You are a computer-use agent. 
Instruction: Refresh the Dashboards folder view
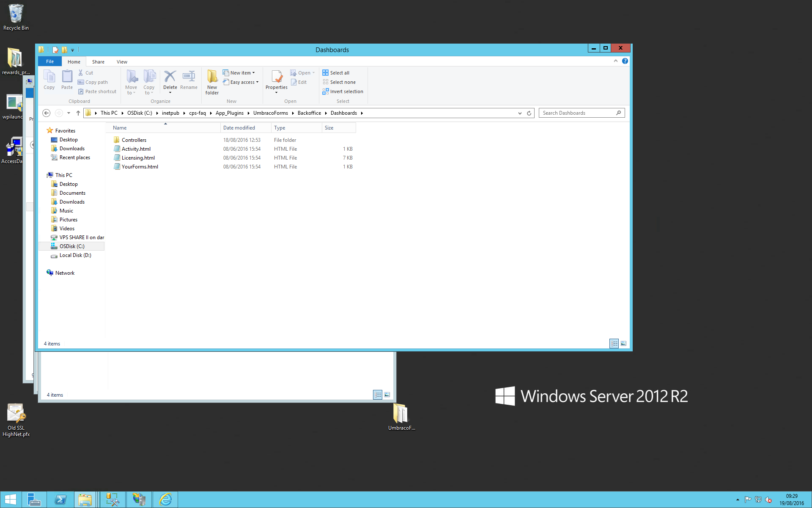(529, 113)
